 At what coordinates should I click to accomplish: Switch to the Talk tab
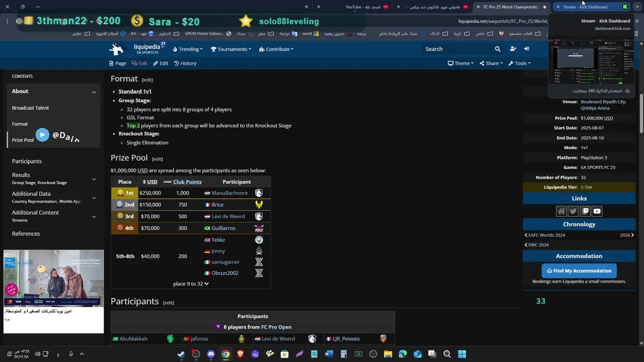tap(139, 63)
